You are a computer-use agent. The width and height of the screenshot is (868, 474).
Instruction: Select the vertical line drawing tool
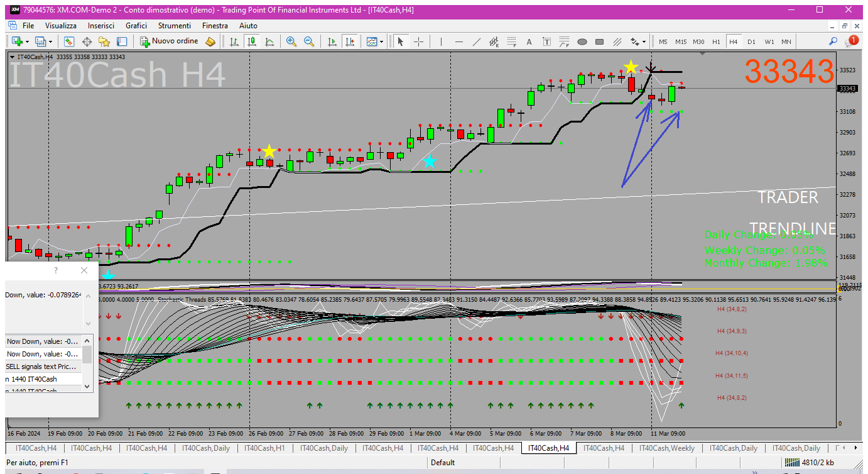(441, 41)
